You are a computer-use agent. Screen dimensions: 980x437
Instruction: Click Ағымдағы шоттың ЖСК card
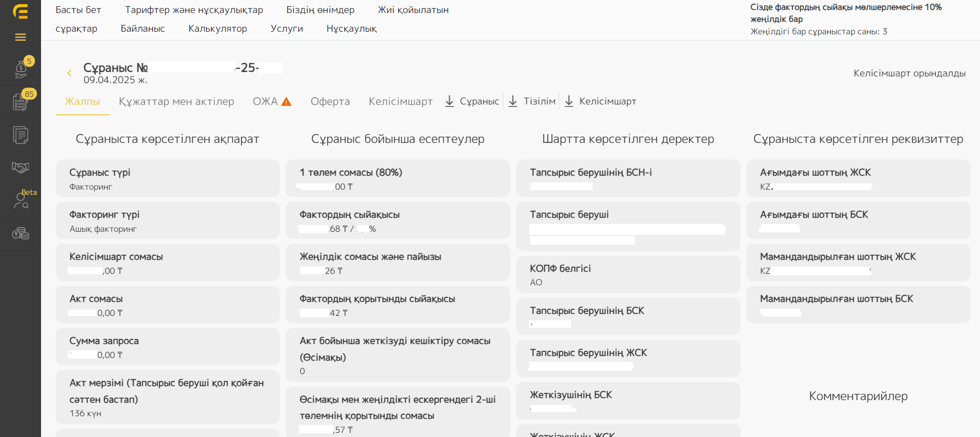coord(858,178)
